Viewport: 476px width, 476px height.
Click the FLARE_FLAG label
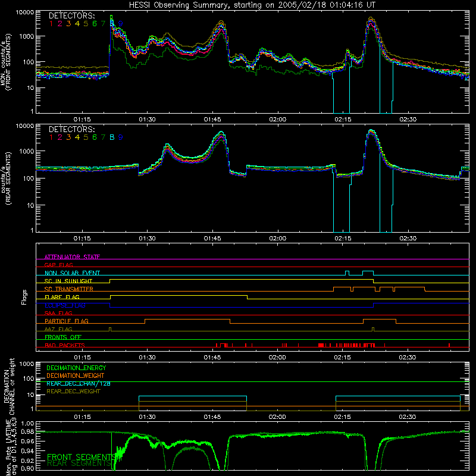point(62,297)
